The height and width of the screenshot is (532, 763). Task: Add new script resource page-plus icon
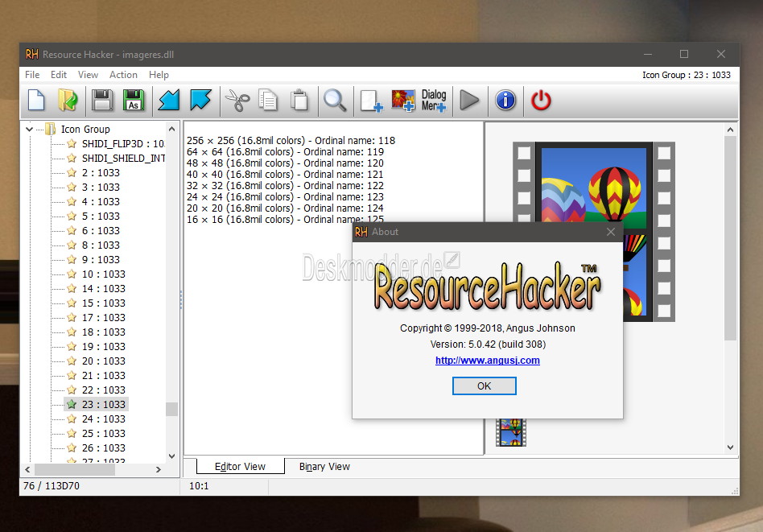point(371,101)
